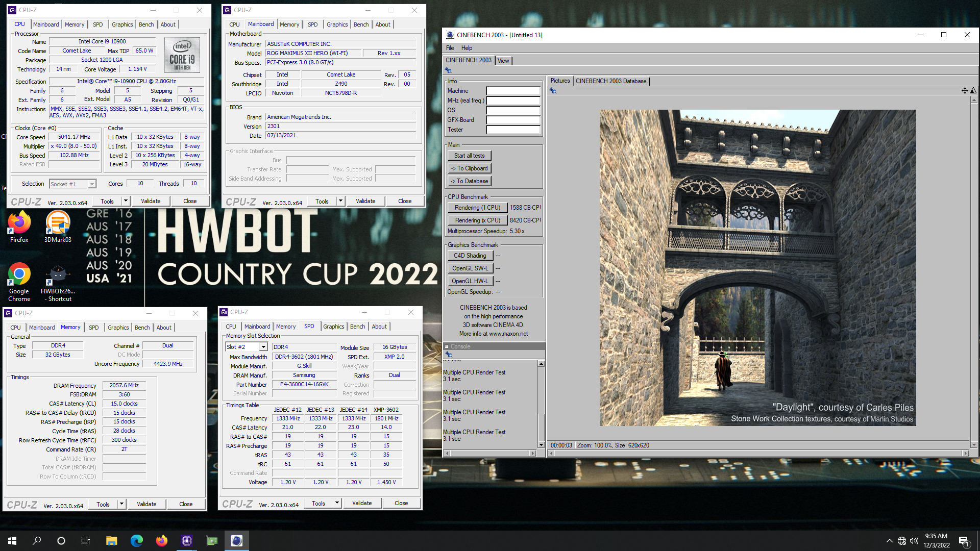This screenshot has width=980, height=551.
Task: Click the pin icon in the Console panel
Action: coord(449,355)
